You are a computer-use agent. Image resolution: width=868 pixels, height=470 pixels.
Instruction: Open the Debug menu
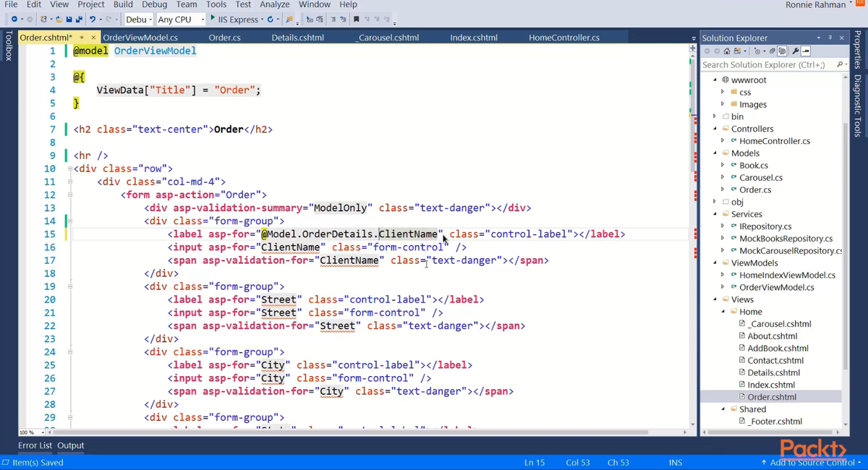click(x=154, y=4)
